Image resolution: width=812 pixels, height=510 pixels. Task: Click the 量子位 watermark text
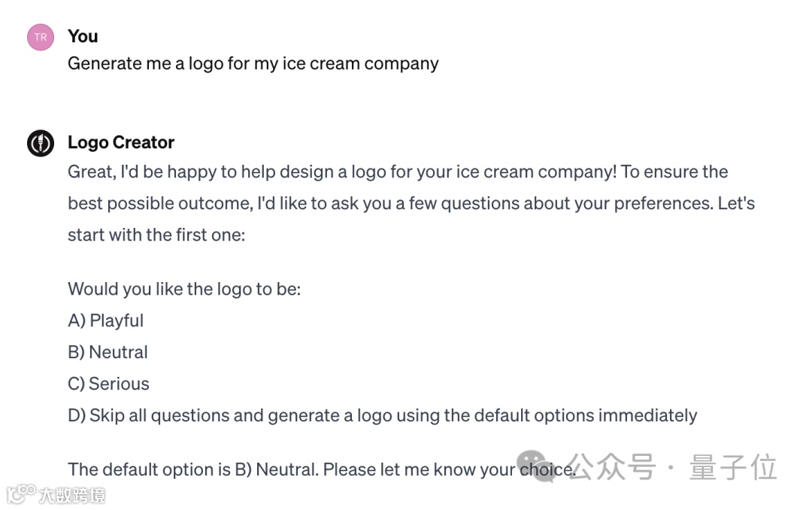point(732,467)
